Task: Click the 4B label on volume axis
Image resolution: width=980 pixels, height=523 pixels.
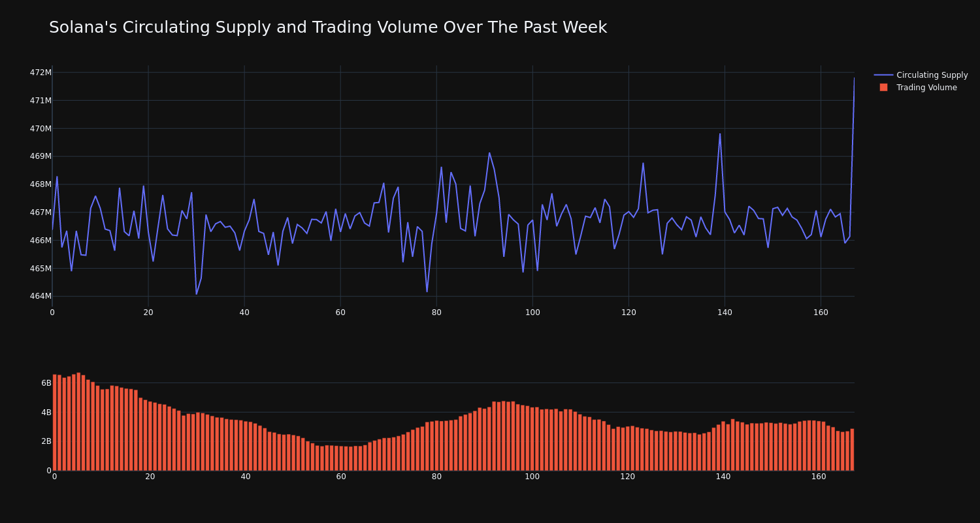Action: tap(46, 413)
